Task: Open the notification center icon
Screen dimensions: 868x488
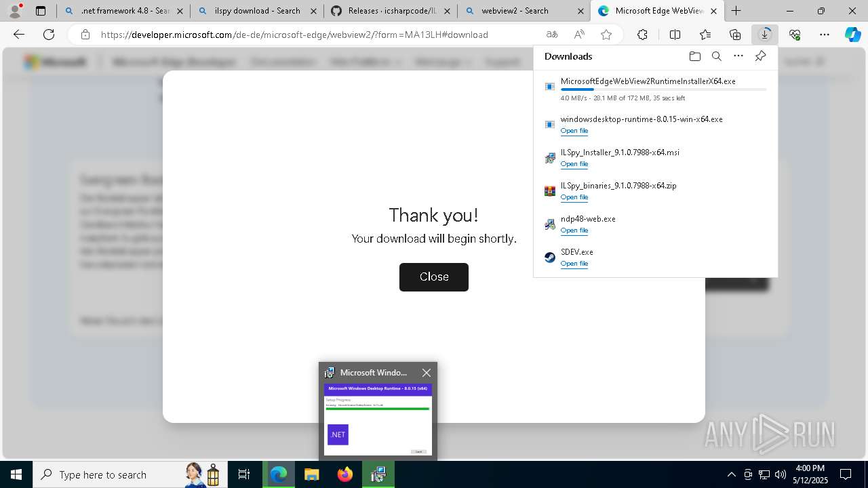Action: 846,474
